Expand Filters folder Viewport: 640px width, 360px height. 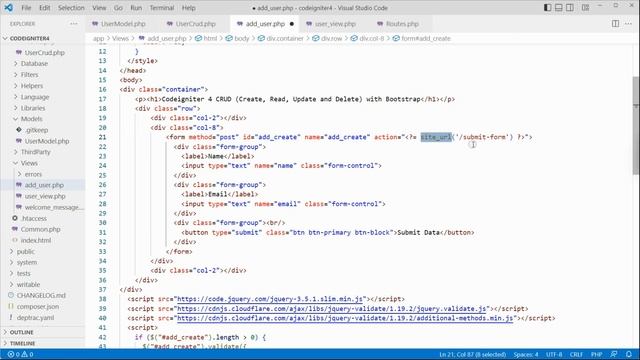[x=29, y=75]
